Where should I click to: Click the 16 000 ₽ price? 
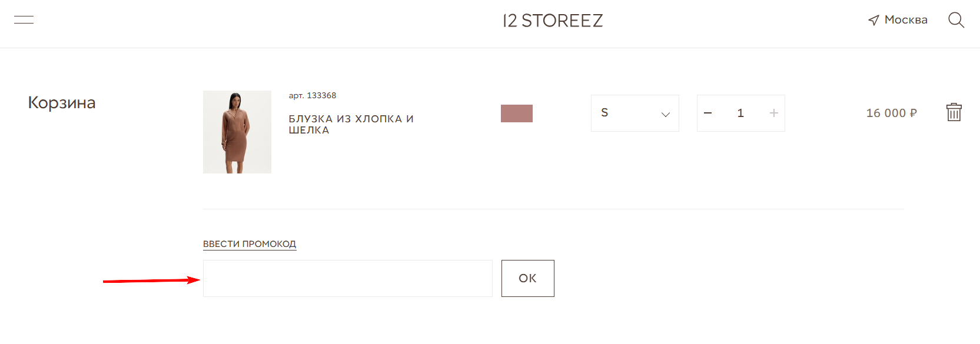point(891,113)
